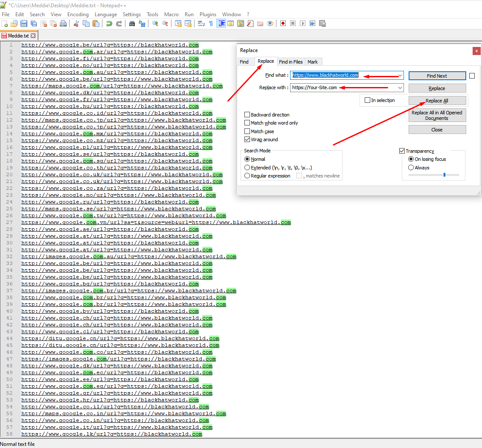Start macro recording with red dot icon

[283, 23]
